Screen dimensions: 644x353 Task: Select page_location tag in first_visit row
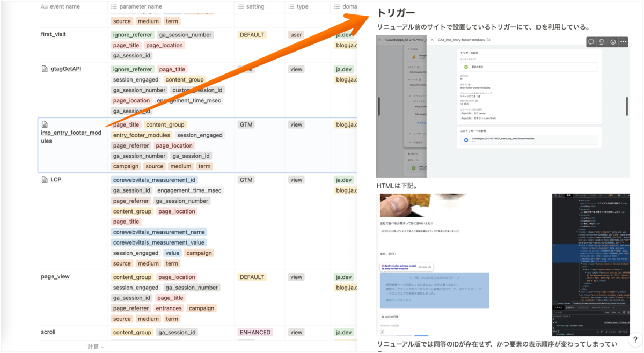coord(164,46)
